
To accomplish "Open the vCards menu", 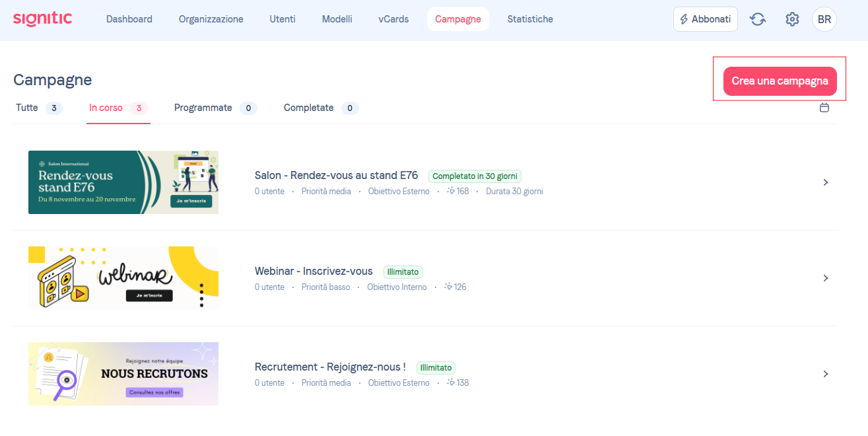I will pos(393,19).
